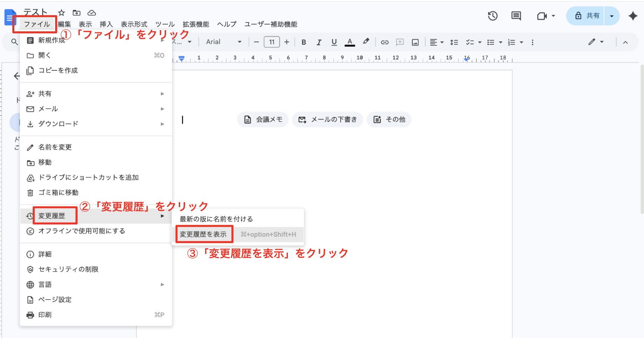Toggle bold formatting
The height and width of the screenshot is (339, 644).
pos(304,42)
